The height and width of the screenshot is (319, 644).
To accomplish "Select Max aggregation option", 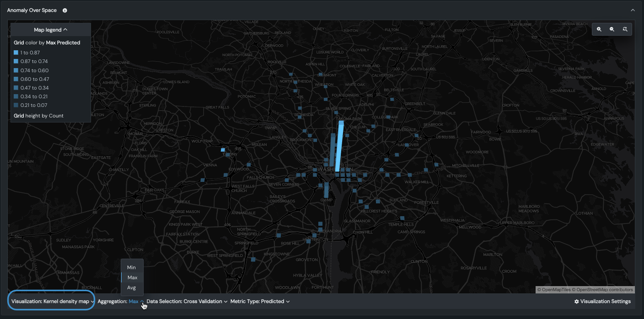I will pos(132,277).
